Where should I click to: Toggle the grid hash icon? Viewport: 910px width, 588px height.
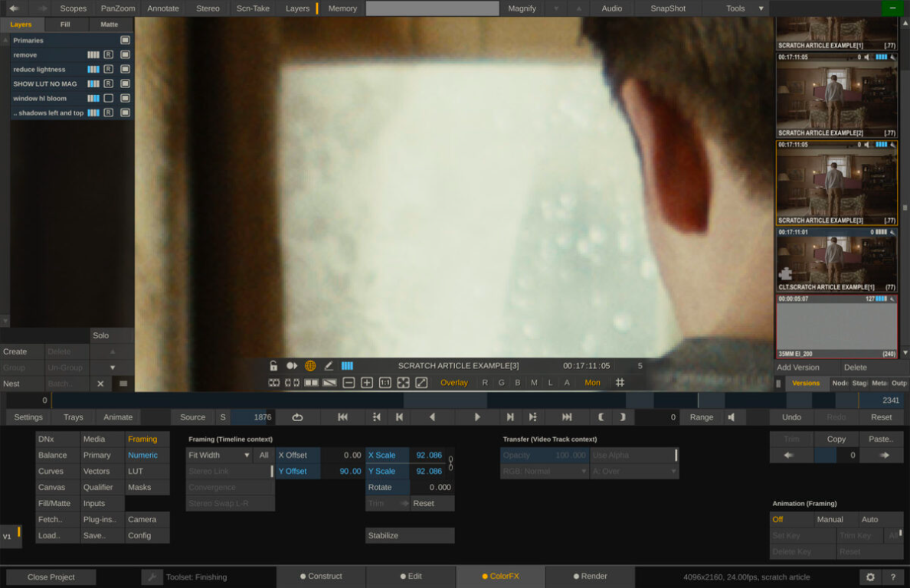pos(620,383)
